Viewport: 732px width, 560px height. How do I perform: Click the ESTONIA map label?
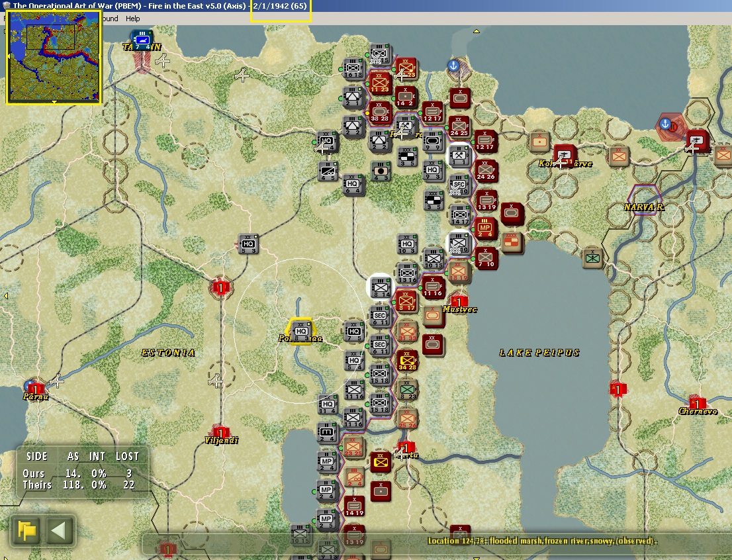[x=168, y=353]
